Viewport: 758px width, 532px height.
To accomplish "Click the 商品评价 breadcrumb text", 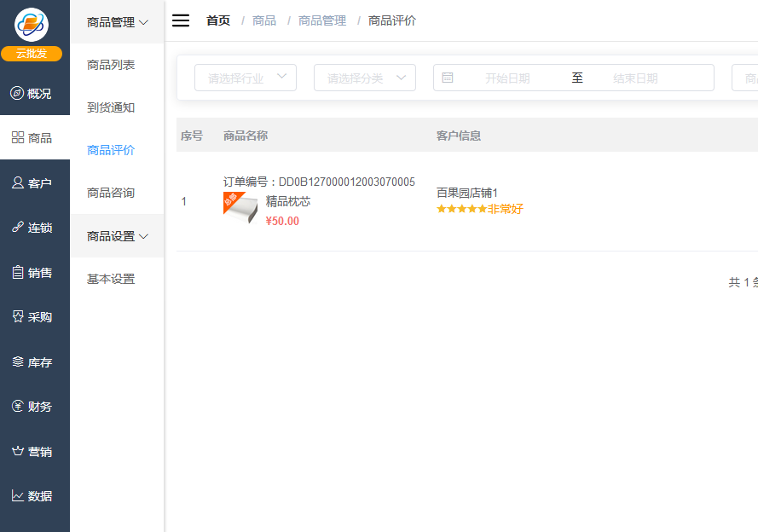I will pyautogui.click(x=392, y=20).
